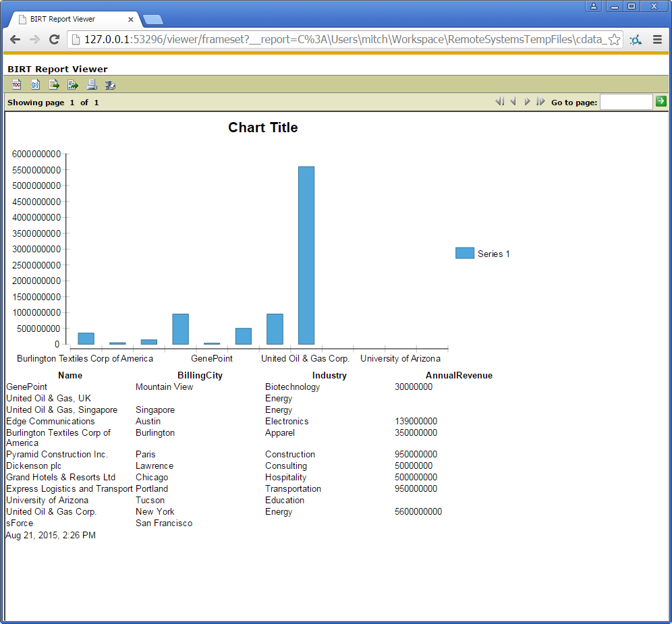
Task: Click the Export Data toolbar icon
Action: point(54,84)
